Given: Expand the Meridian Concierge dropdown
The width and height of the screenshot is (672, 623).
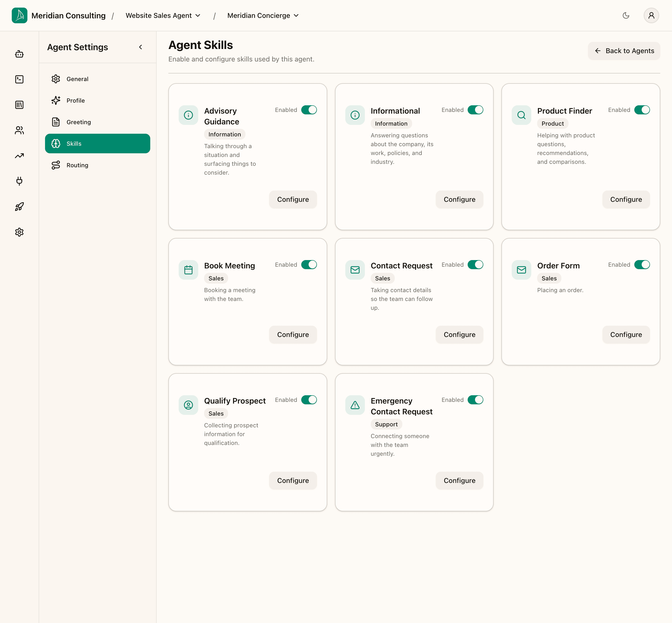Looking at the screenshot, I should (263, 15).
